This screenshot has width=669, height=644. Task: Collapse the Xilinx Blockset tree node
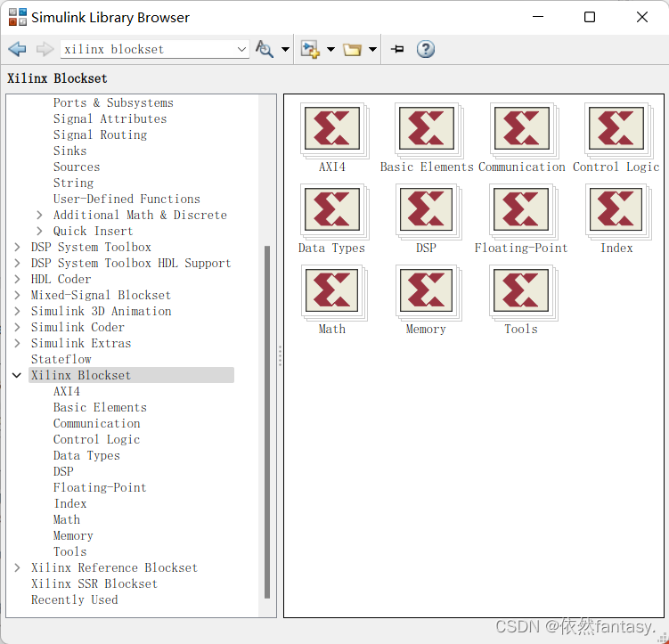click(x=17, y=376)
